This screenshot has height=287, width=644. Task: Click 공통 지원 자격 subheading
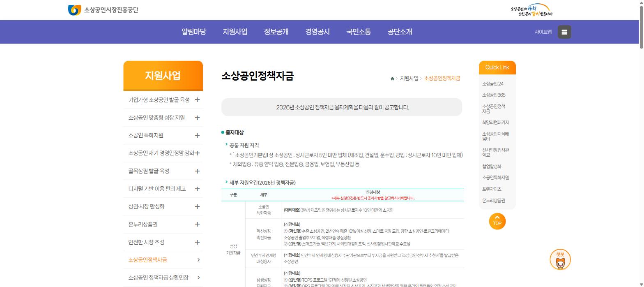pos(244,145)
